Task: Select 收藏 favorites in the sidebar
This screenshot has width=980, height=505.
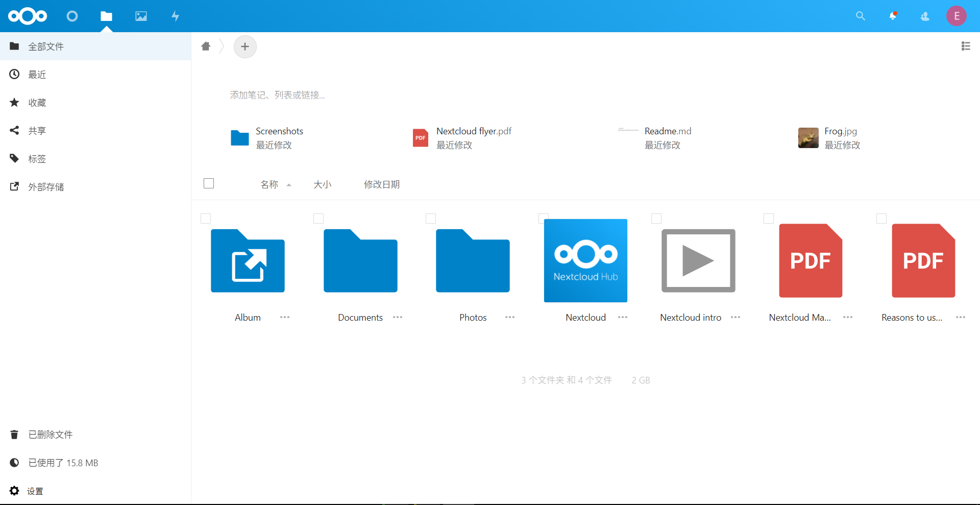Action: click(x=95, y=103)
